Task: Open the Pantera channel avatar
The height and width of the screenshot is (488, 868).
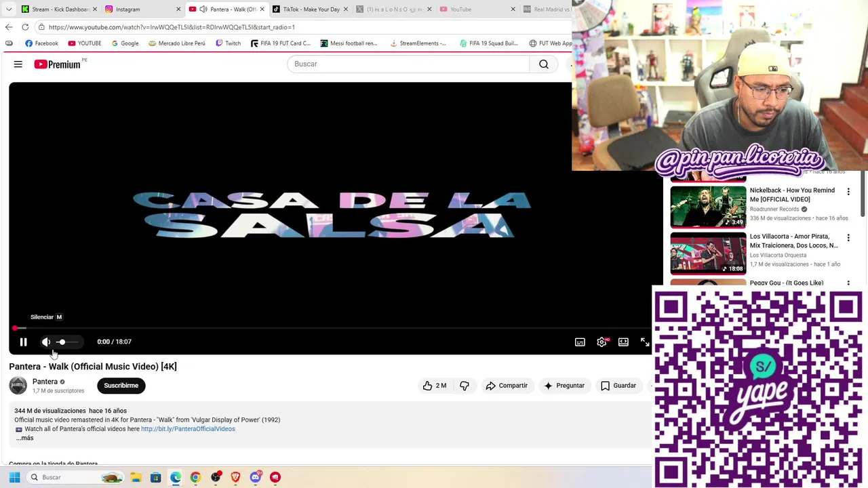Action: tap(18, 386)
